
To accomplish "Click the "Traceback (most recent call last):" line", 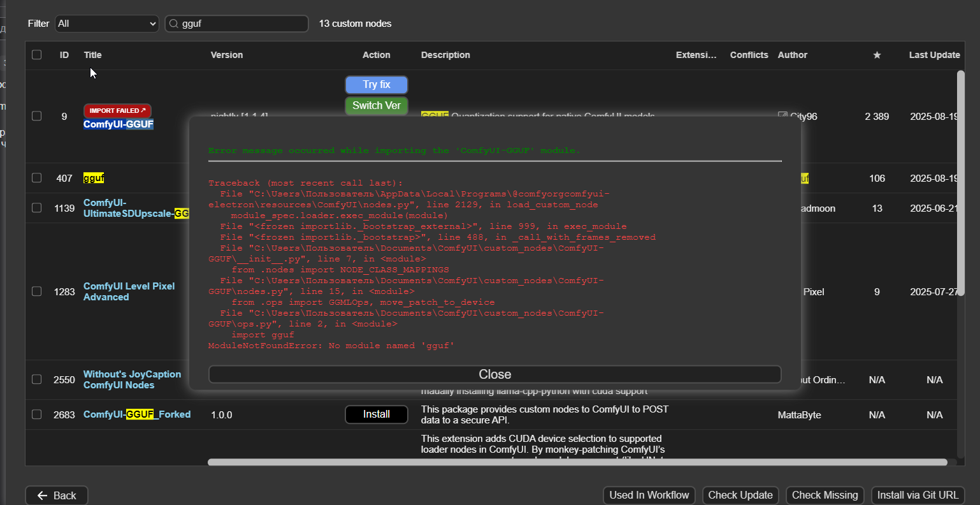I will (305, 183).
